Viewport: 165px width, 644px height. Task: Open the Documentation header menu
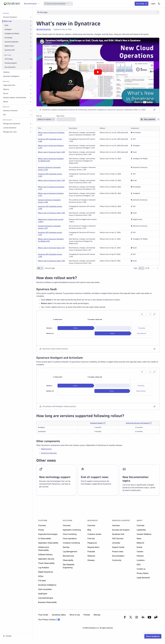(32, 4)
